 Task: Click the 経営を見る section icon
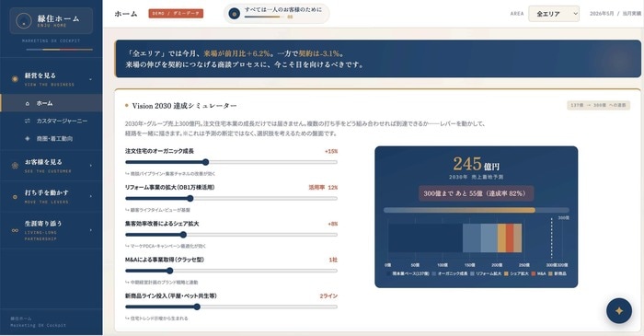[x=16, y=79]
